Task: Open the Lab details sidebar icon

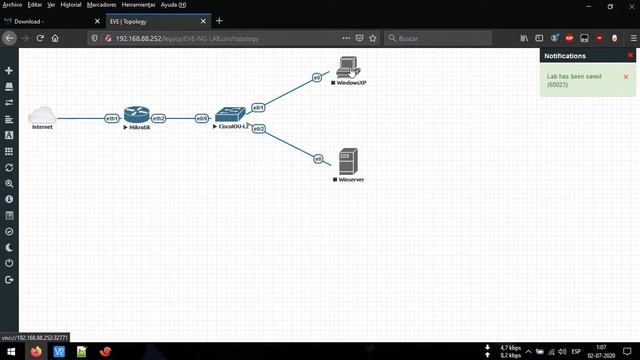Action: coord(9,216)
